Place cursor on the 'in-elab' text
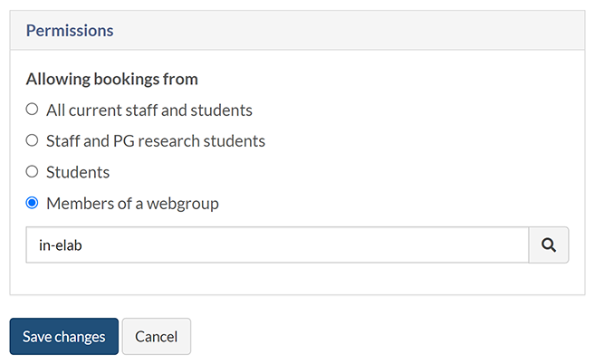Viewport: 604px width, 364px height. click(x=62, y=245)
